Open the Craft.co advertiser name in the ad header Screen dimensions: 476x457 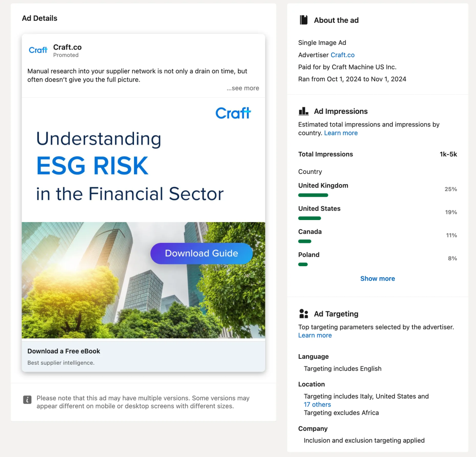pyautogui.click(x=67, y=47)
